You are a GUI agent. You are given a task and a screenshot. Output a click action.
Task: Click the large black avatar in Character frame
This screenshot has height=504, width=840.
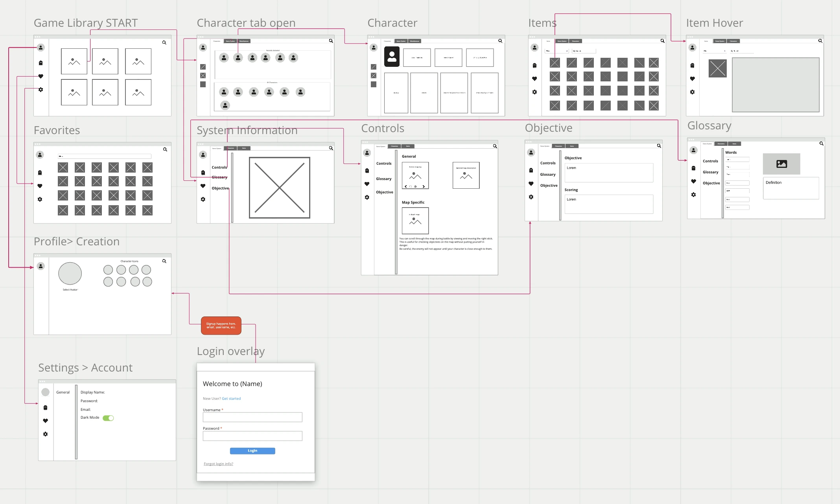click(x=392, y=57)
